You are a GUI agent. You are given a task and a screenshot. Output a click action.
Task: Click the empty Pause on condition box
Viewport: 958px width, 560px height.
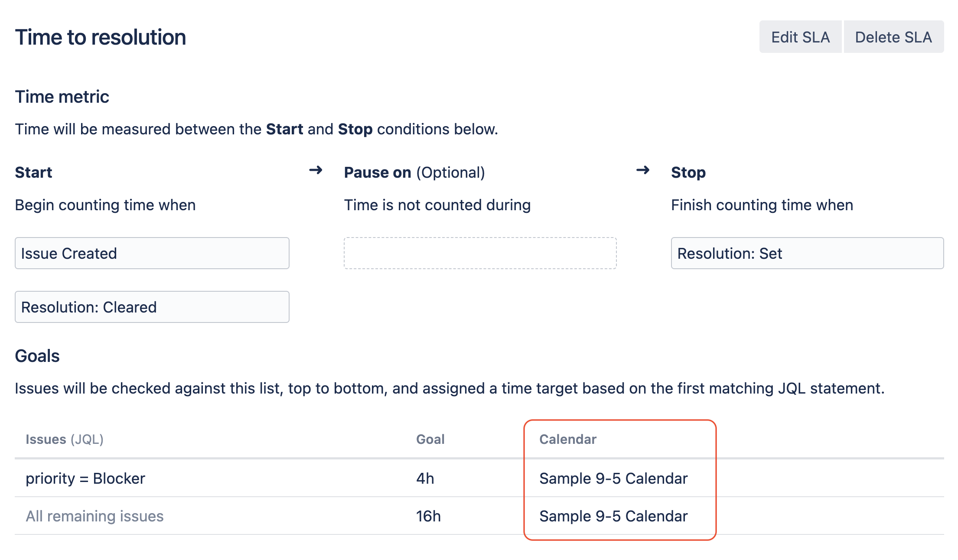pyautogui.click(x=480, y=253)
